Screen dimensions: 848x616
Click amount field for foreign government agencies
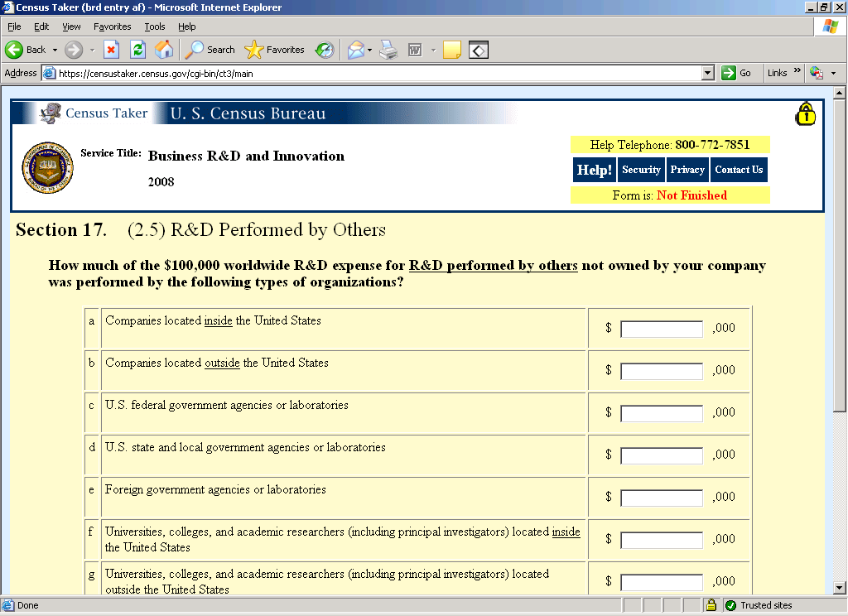click(x=661, y=498)
